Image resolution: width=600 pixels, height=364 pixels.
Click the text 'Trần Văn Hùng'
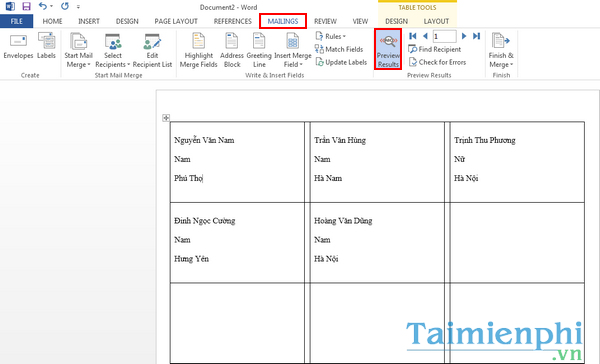pos(340,140)
